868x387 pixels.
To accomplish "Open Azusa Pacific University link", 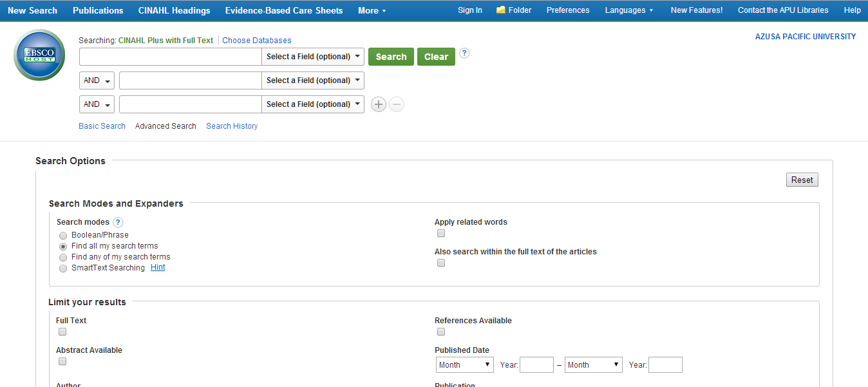I will (x=806, y=37).
